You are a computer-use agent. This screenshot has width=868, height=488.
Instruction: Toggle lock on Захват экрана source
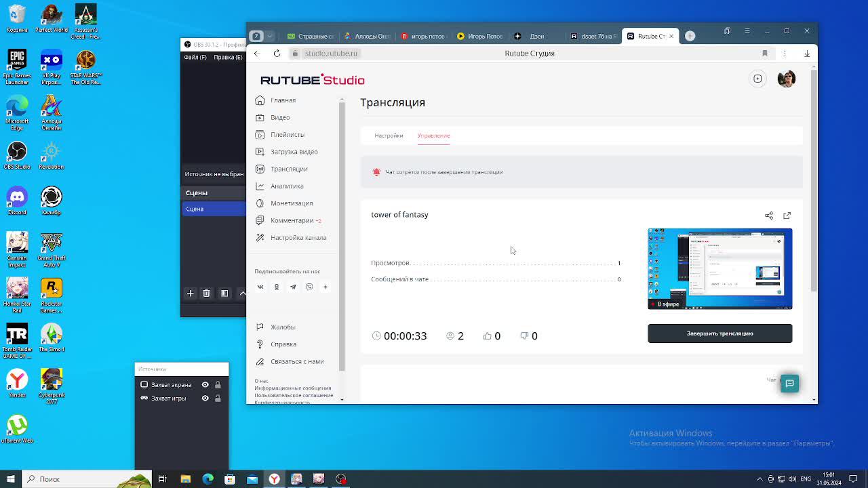(218, 385)
